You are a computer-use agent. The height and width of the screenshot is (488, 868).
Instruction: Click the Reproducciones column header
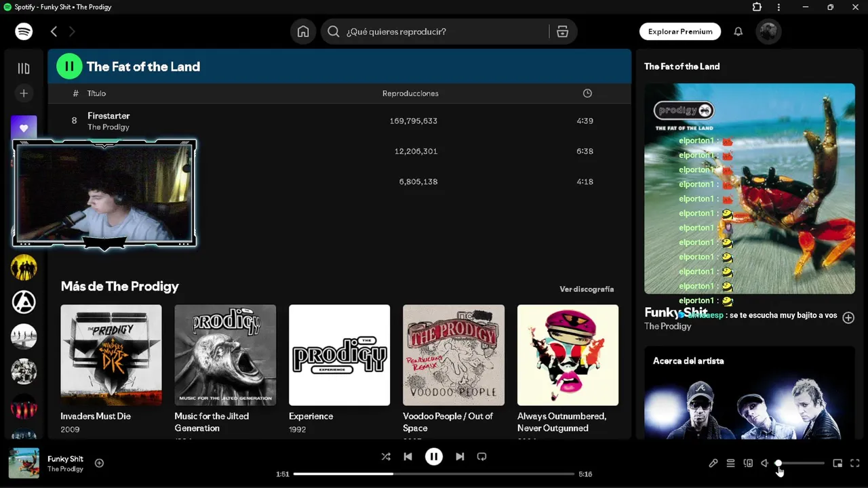(x=410, y=94)
